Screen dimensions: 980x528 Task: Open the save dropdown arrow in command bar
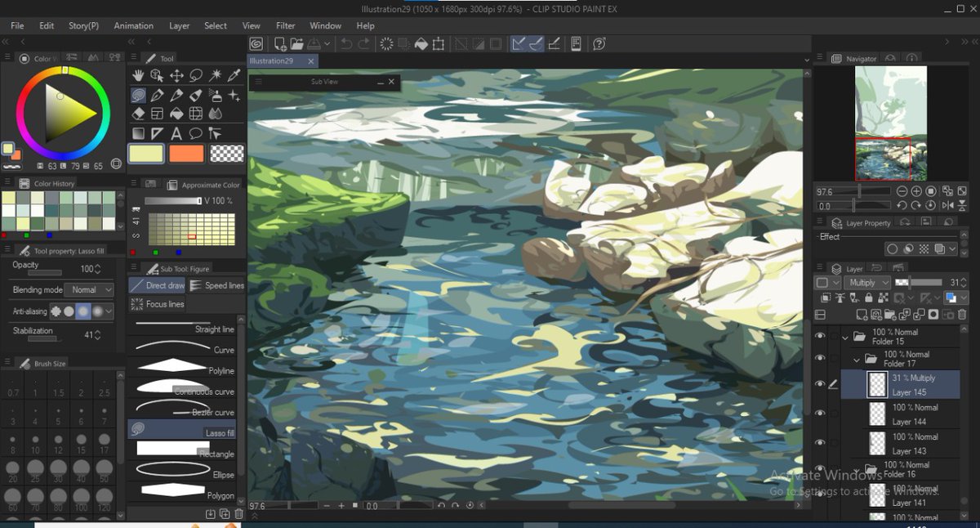tap(327, 44)
